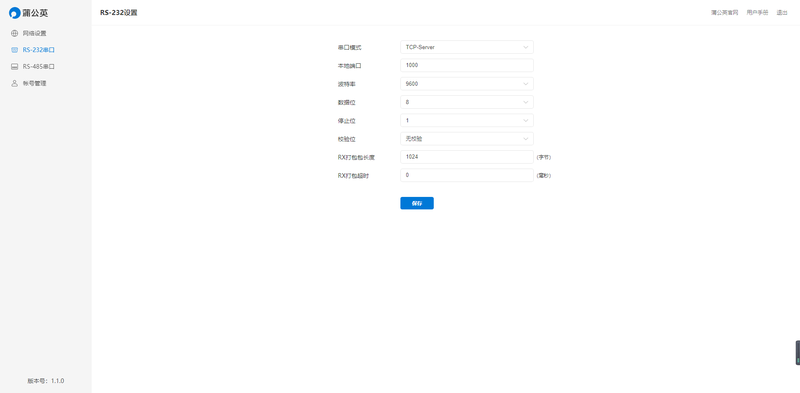Click the user icon for 帐号管理
Viewport: 800px width, 393px height.
coord(14,83)
